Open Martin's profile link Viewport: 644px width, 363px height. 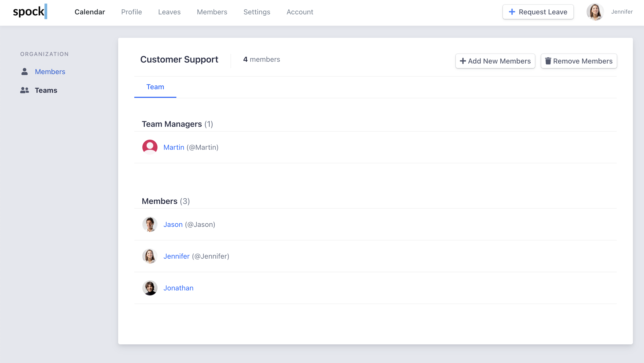coord(174,147)
